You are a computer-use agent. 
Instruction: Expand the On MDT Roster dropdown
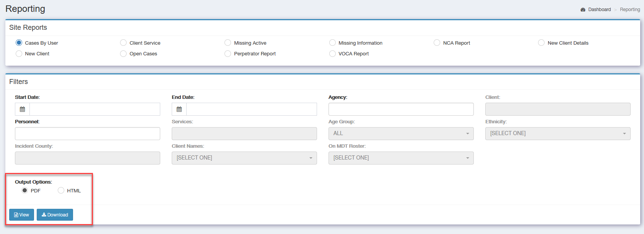[401, 158]
